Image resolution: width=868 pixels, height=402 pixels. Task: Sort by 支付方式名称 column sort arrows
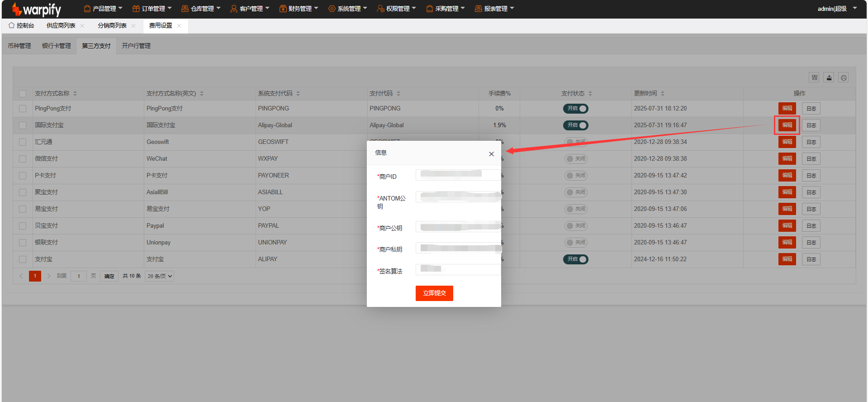[x=75, y=94]
